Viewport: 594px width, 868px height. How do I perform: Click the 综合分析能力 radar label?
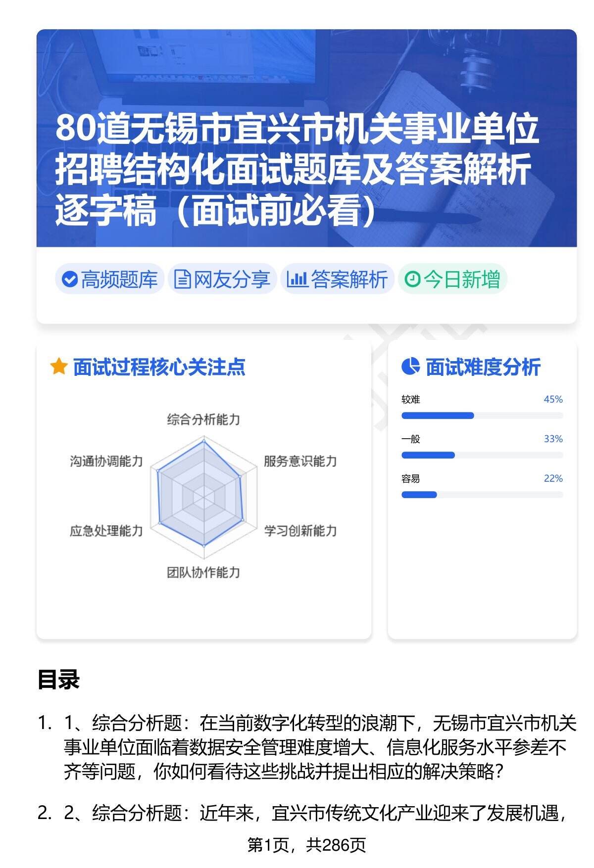pos(203,420)
